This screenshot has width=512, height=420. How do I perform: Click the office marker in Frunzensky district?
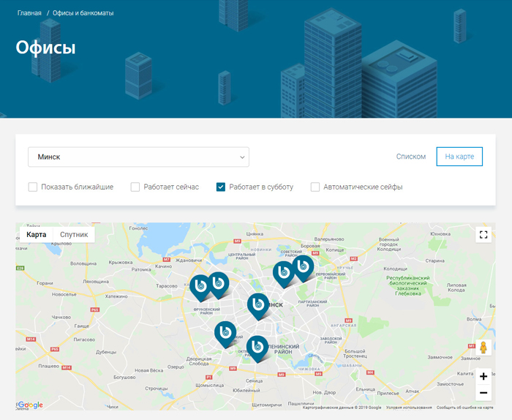coord(200,286)
